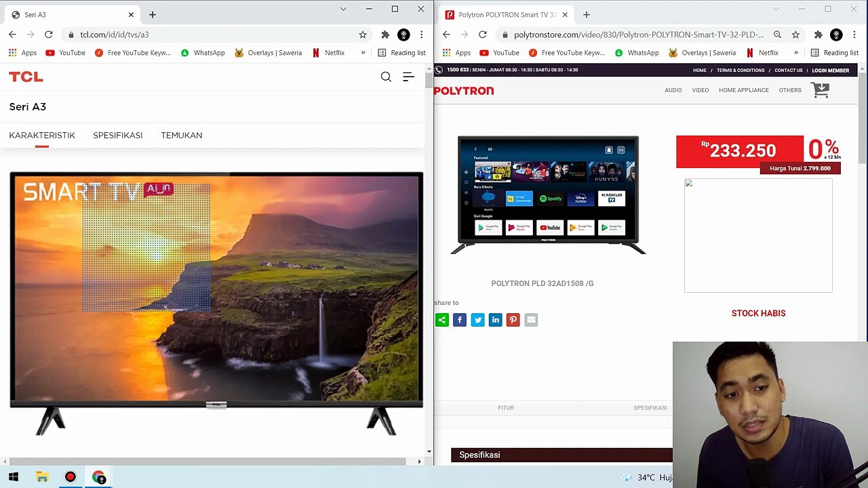Click the Polytron page vertical scrollbar thumb

[x=863, y=117]
